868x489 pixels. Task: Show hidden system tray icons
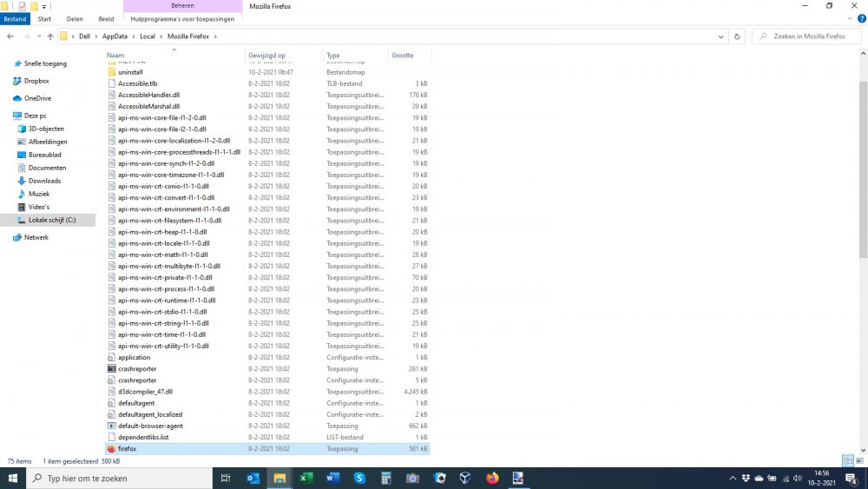pyautogui.click(x=733, y=479)
